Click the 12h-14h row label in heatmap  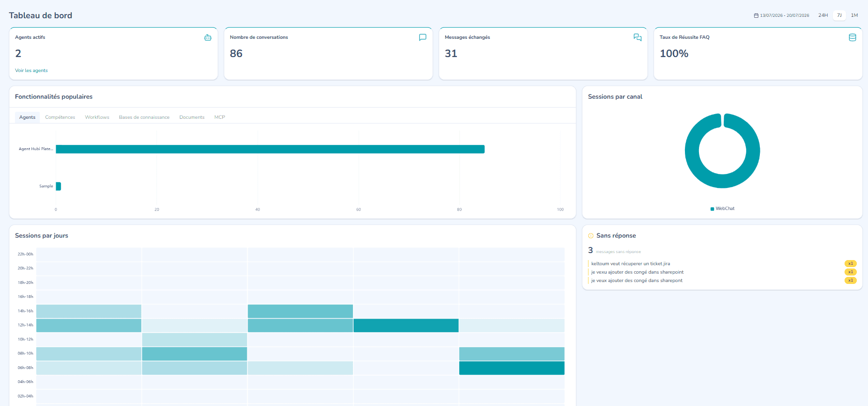click(x=25, y=325)
